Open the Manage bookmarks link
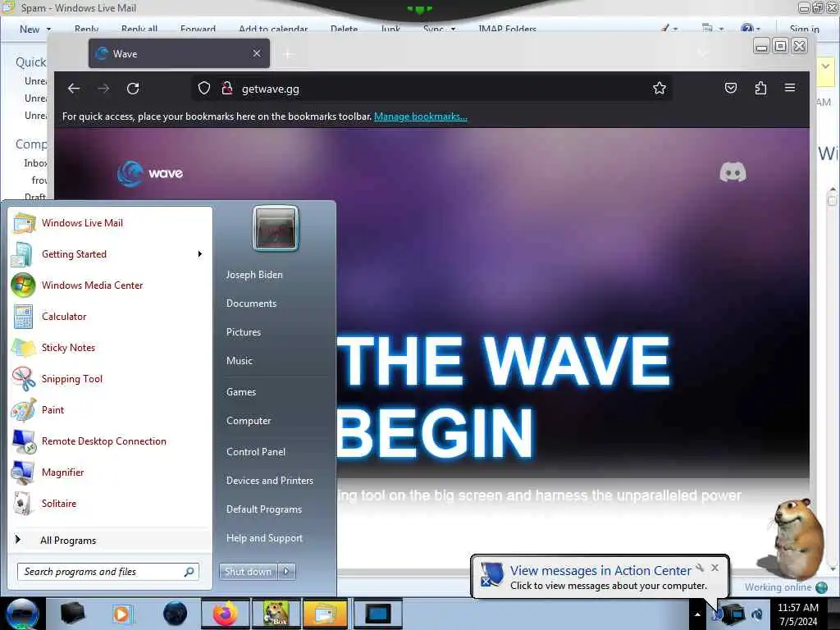Screen dimensions: 840x630 [x=421, y=116]
